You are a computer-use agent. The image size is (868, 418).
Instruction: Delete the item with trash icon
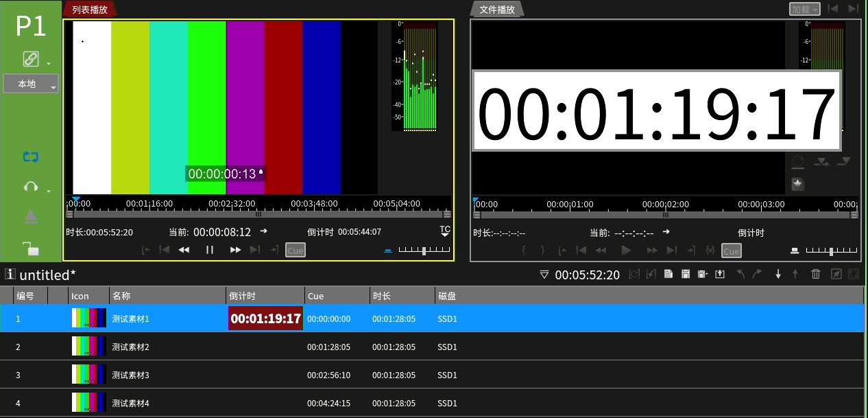(x=816, y=275)
